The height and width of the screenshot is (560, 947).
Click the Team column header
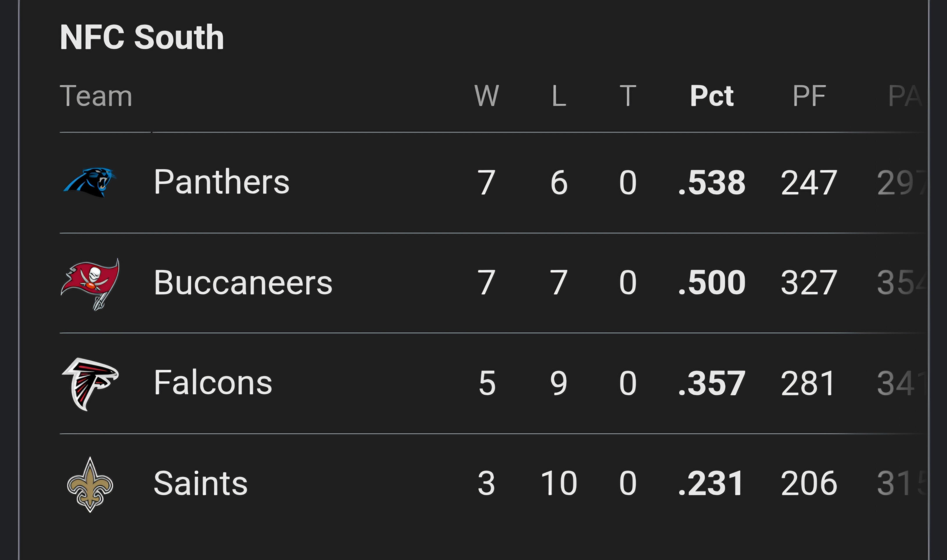click(96, 96)
